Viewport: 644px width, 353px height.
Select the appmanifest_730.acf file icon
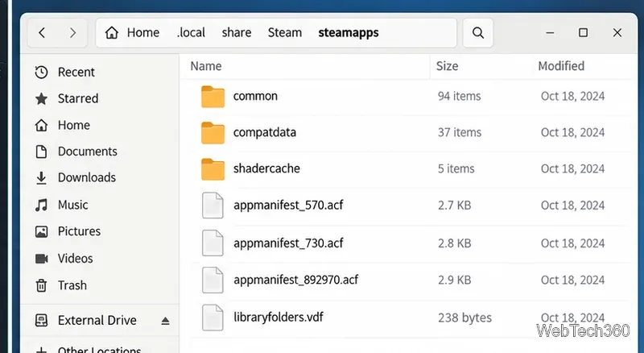213,243
